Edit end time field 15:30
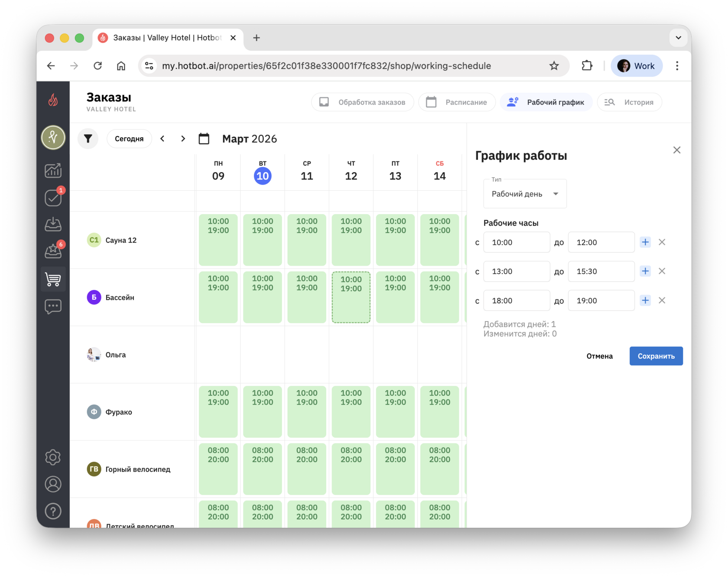The width and height of the screenshot is (728, 576). tap(601, 271)
